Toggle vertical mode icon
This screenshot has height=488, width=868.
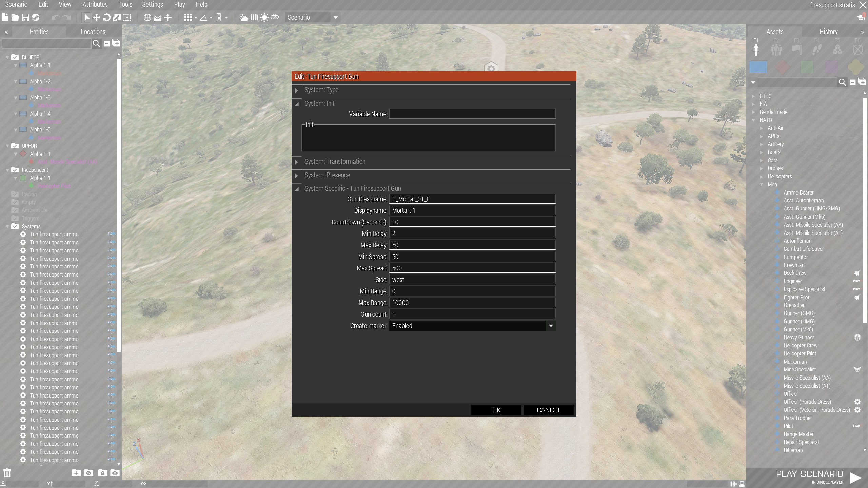(168, 17)
